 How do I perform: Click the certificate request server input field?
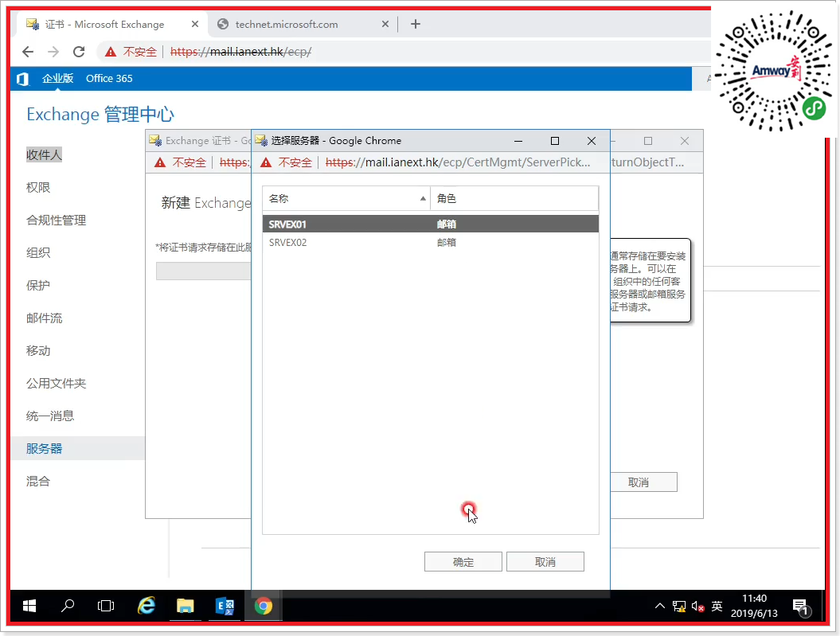(x=204, y=271)
